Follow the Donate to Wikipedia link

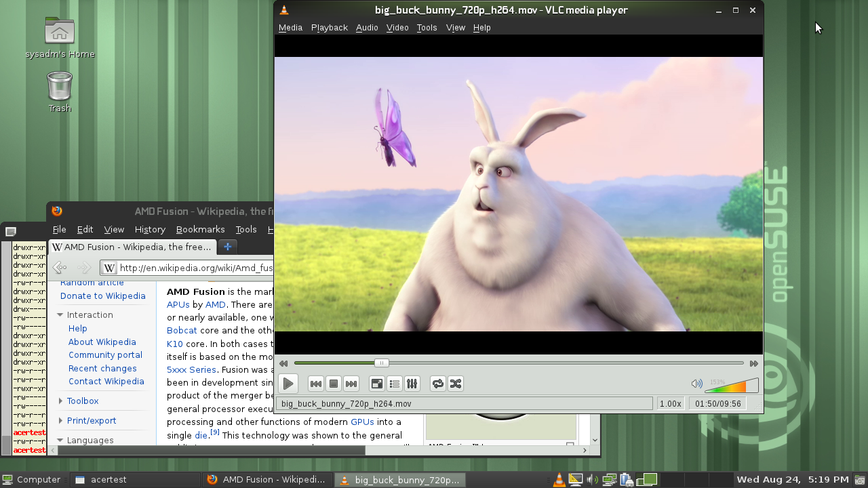pos(102,296)
